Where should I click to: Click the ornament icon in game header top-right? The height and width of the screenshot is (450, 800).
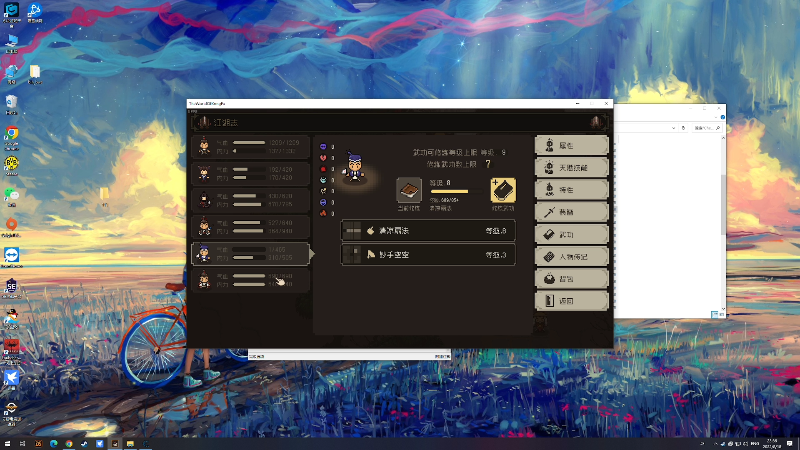595,122
